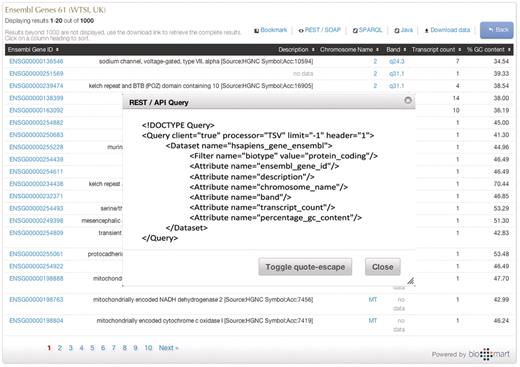
Task: Sort by Transcript count column heading
Action: 436,50
